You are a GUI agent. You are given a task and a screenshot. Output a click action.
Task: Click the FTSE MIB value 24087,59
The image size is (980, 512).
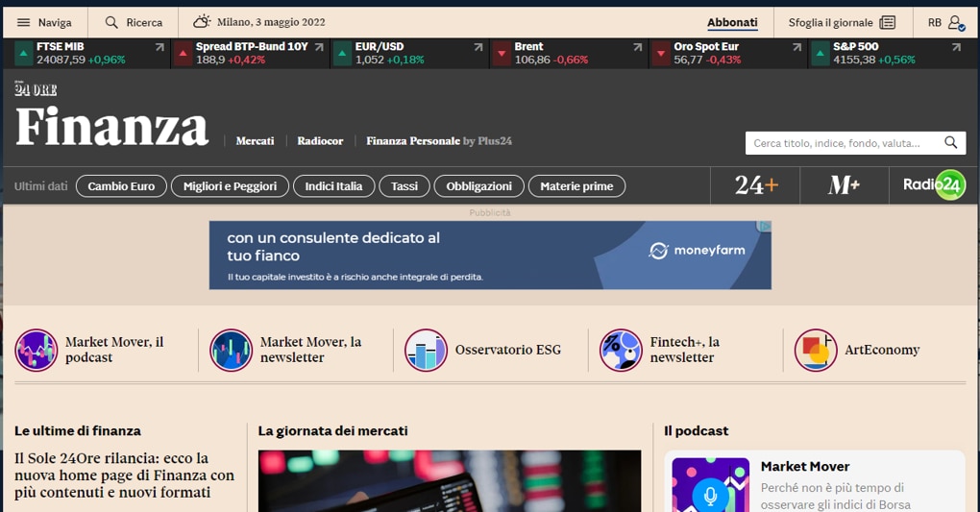[61, 60]
